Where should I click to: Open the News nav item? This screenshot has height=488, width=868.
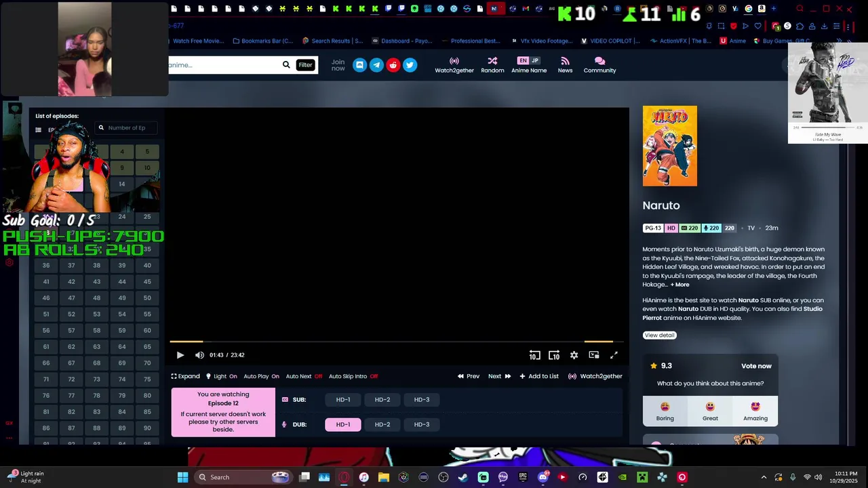pos(565,65)
